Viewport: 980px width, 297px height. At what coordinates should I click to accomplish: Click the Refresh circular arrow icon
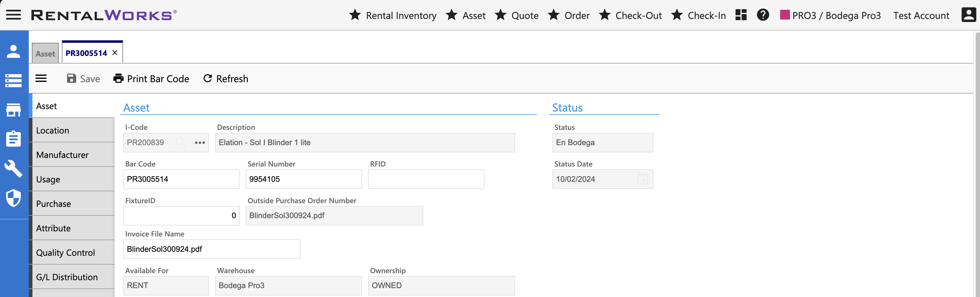tap(208, 78)
